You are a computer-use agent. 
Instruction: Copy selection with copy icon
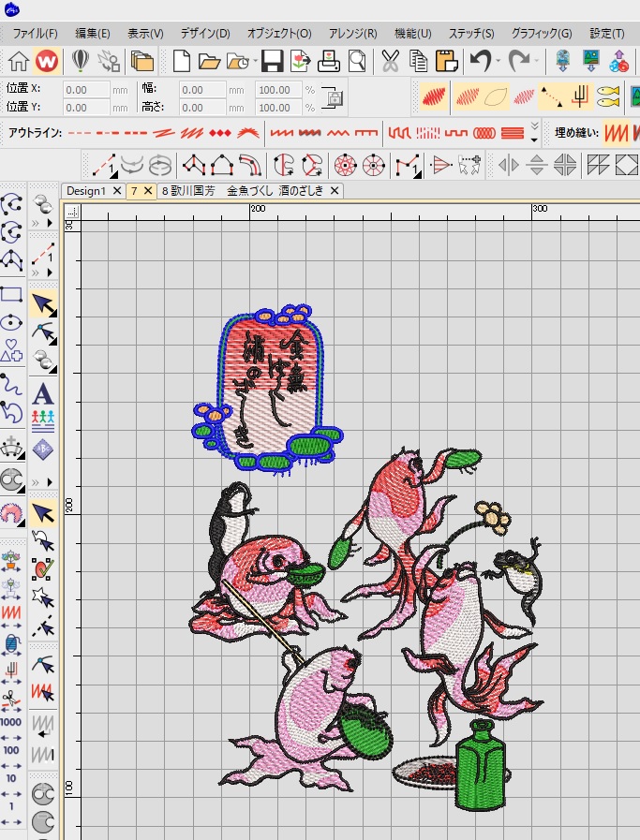(418, 61)
